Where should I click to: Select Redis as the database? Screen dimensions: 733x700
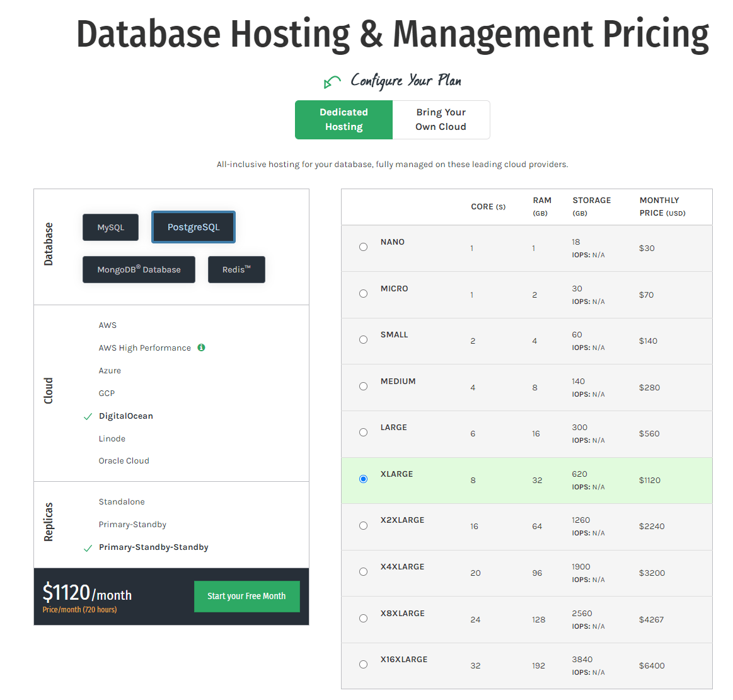click(236, 269)
